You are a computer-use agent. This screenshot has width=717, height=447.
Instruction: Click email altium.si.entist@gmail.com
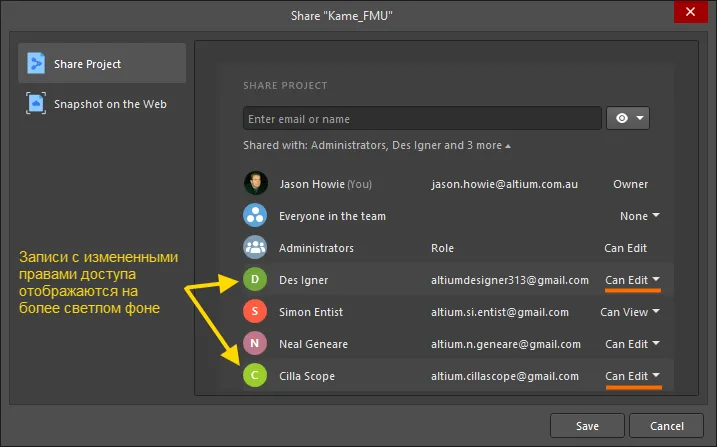click(x=500, y=312)
